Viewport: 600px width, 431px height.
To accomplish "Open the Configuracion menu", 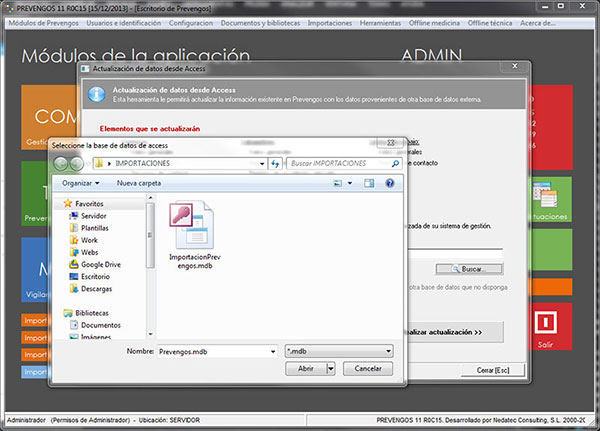I will (191, 23).
